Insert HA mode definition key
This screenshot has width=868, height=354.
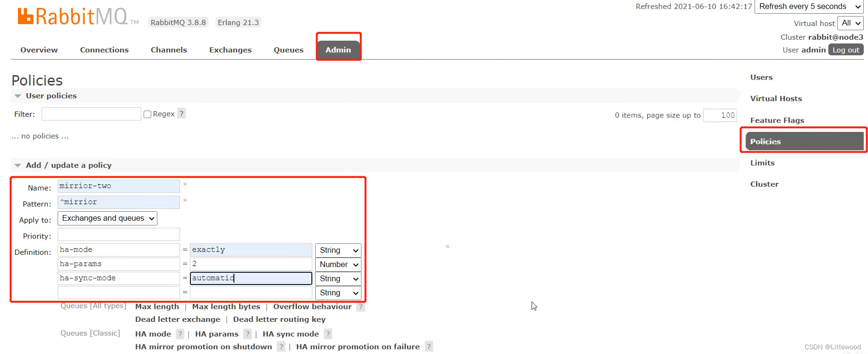click(x=153, y=334)
